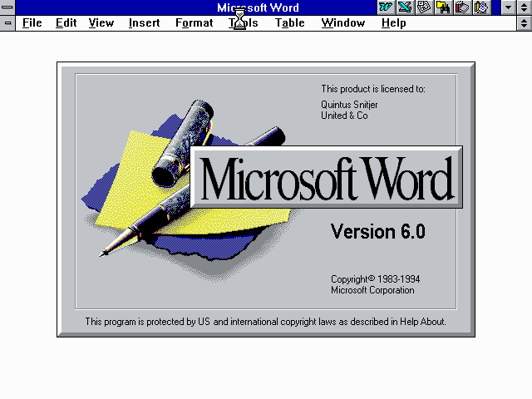Open the Window menu
The image size is (532, 399).
[x=343, y=23]
